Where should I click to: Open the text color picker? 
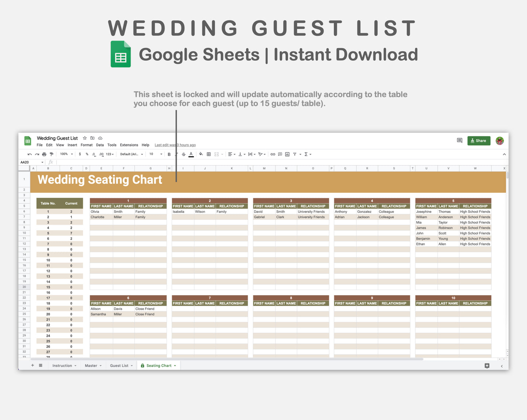[191, 154]
